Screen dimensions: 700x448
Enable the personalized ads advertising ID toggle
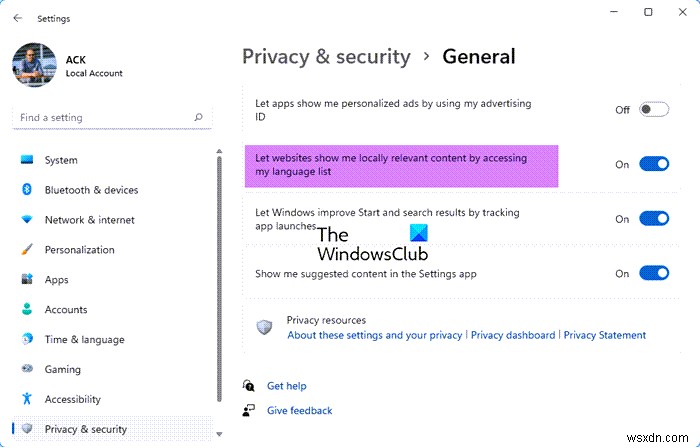pos(654,110)
